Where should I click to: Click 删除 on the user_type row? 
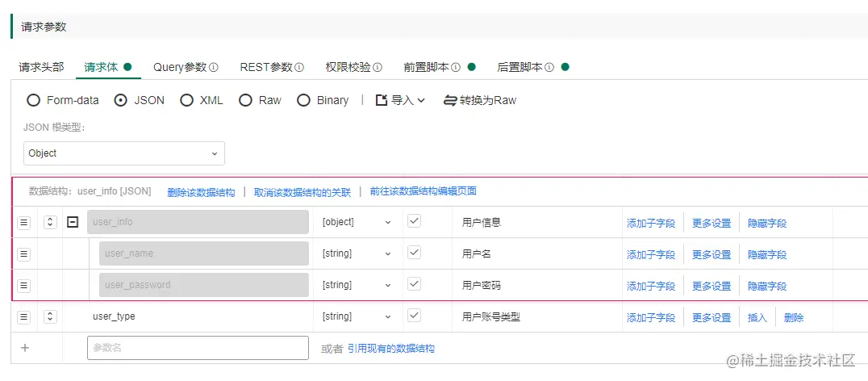[x=794, y=317]
